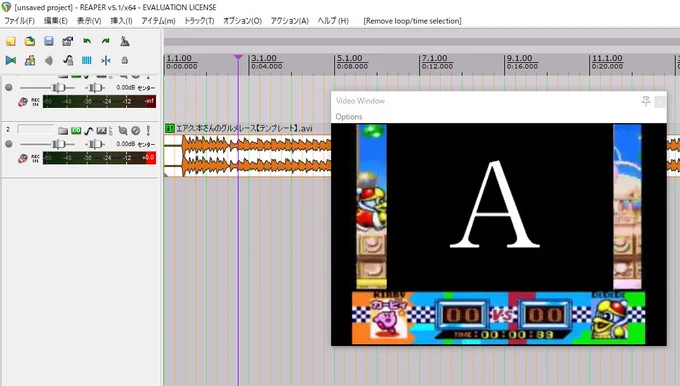Image resolution: width=680 pixels, height=386 pixels.
Task: Open Project settings from the toolbar
Action: click(68, 41)
